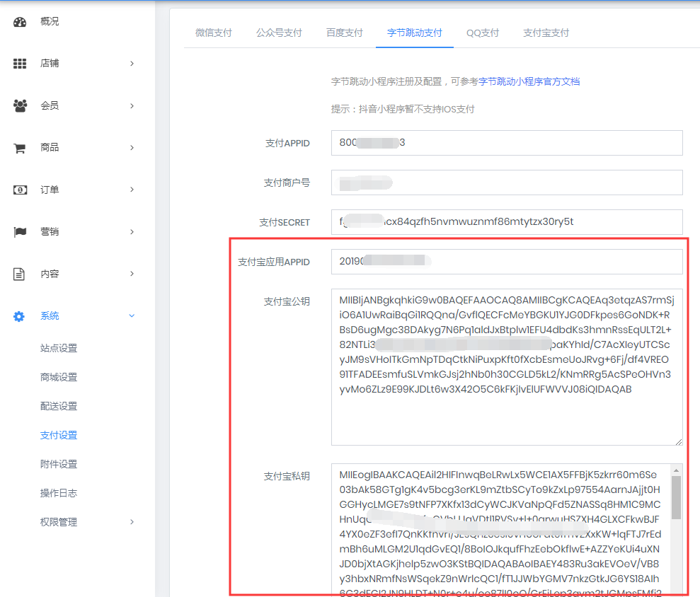This screenshot has width=700, height=597.
Task: Click the 会员 menu label
Action: (x=50, y=105)
